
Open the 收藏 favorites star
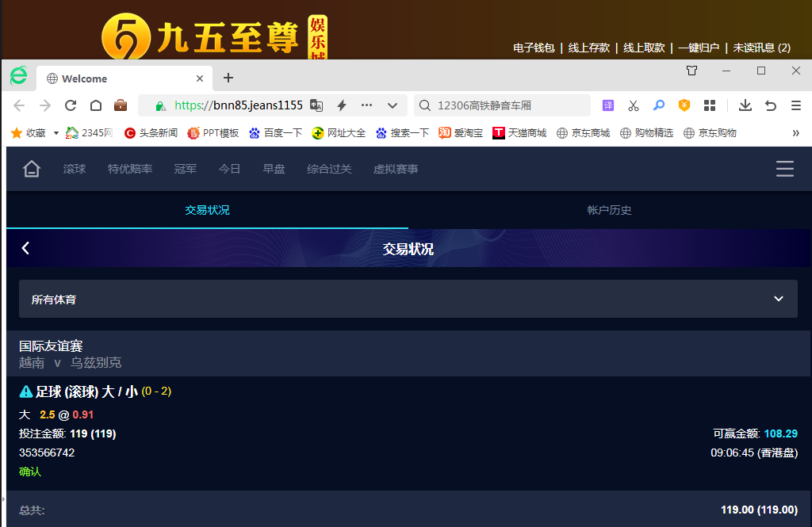(x=17, y=133)
